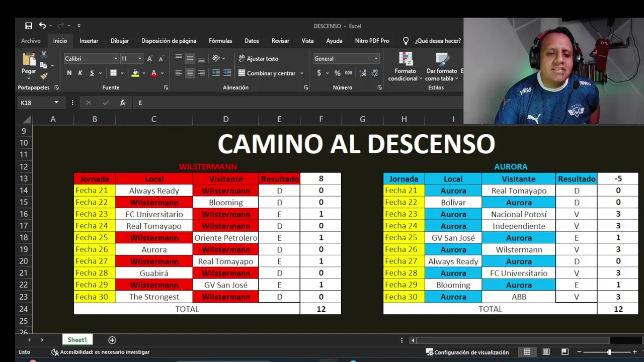Open the Nitro PDF Pro tab

click(372, 41)
